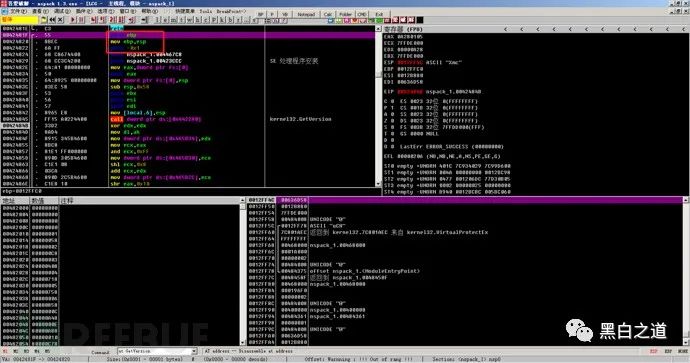The height and width of the screenshot is (363, 690).
Task: Run the program with play icon
Action: (x=73, y=20)
